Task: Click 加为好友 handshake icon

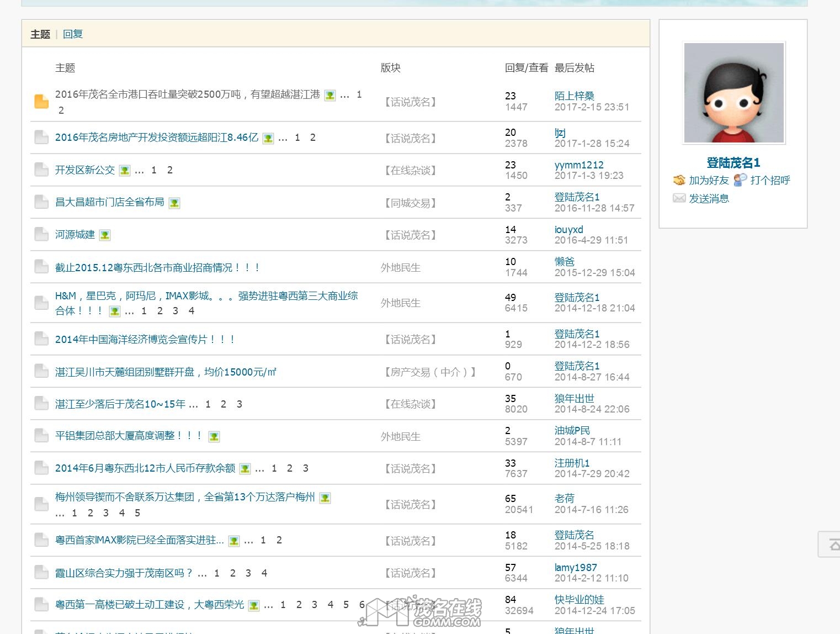Action: tap(679, 180)
